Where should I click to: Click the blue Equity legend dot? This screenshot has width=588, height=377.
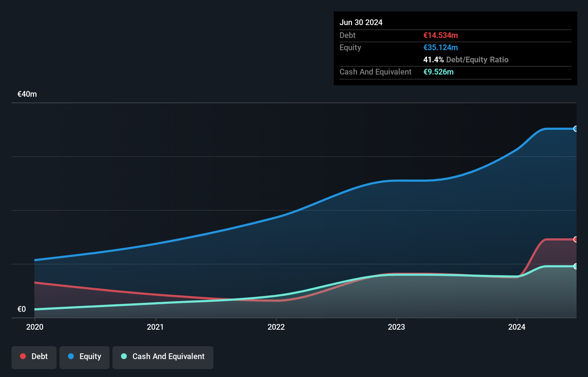[x=71, y=356]
